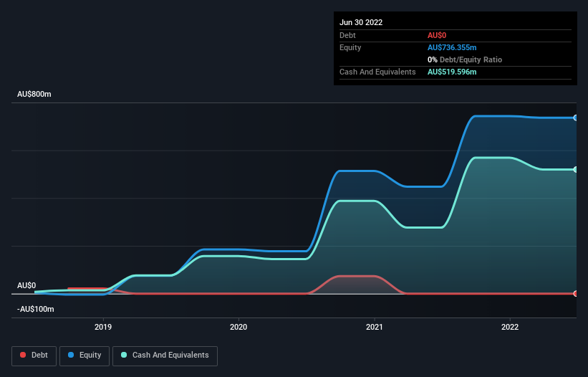Image resolution: width=588 pixels, height=377 pixels.
Task: Click the AU$0 axis label
Action: click(26, 285)
